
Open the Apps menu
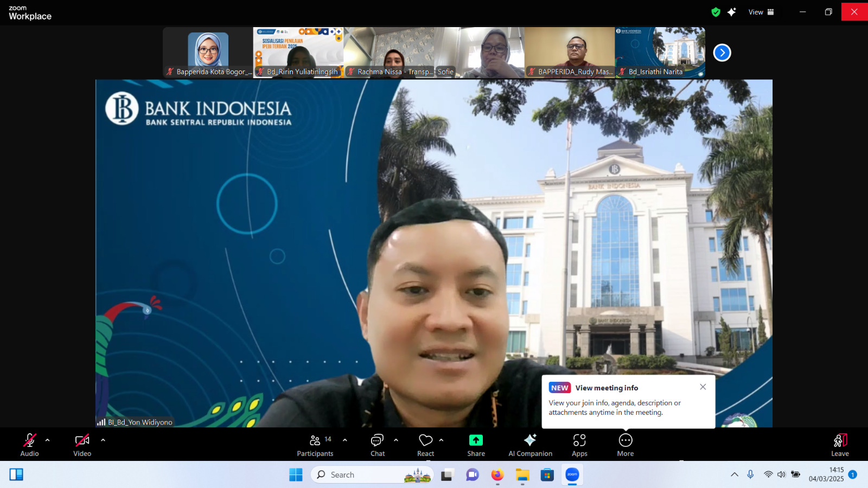(x=579, y=445)
